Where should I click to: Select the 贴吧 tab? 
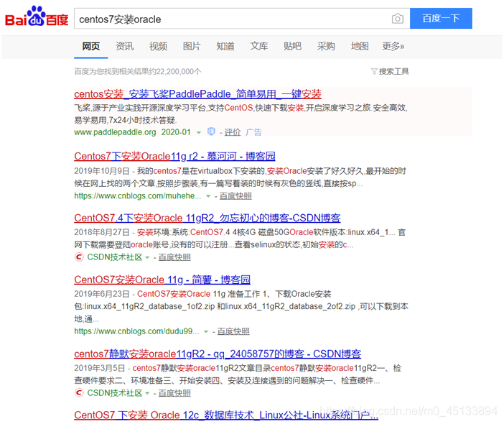[x=292, y=46]
